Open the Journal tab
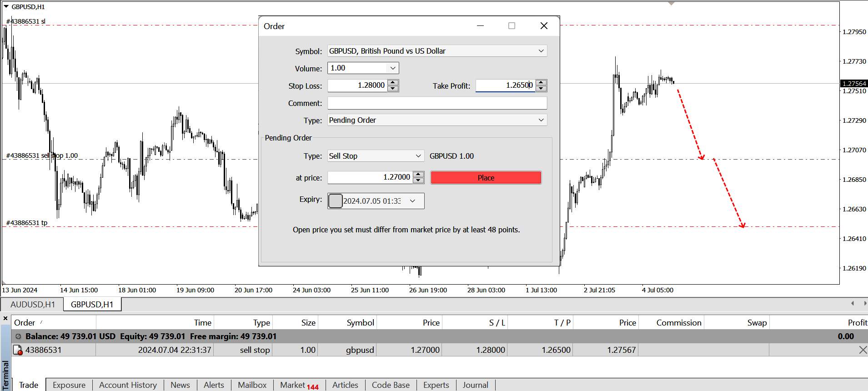 tap(475, 385)
